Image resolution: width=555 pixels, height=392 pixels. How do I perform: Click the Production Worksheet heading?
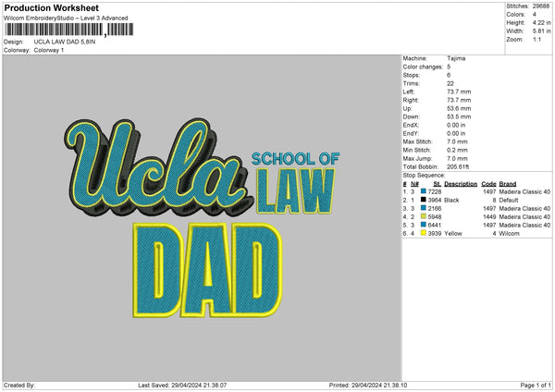tap(52, 8)
